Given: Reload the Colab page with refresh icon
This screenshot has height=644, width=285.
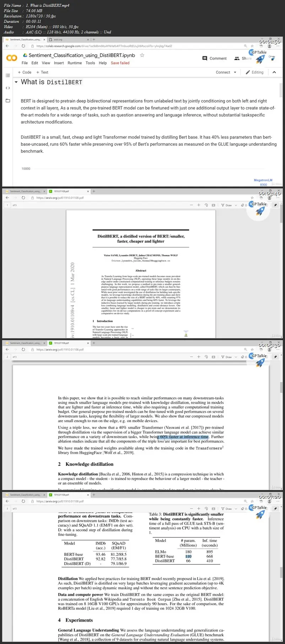Looking at the screenshot, I should point(23,46).
